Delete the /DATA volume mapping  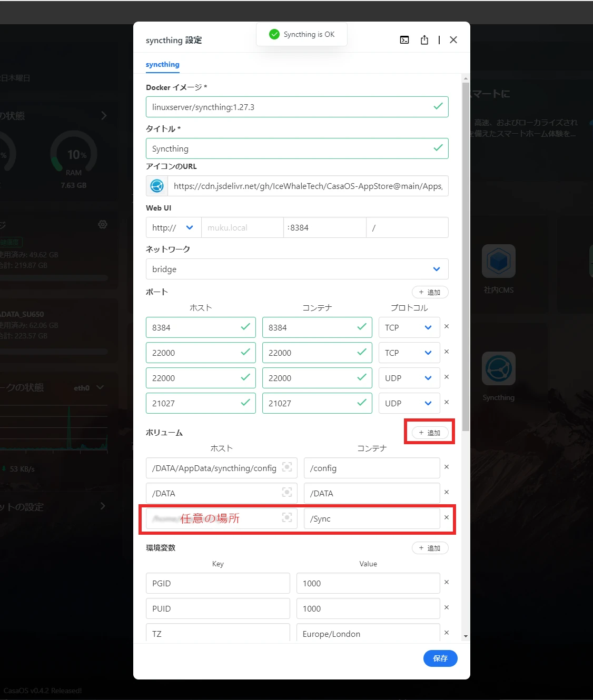(447, 492)
